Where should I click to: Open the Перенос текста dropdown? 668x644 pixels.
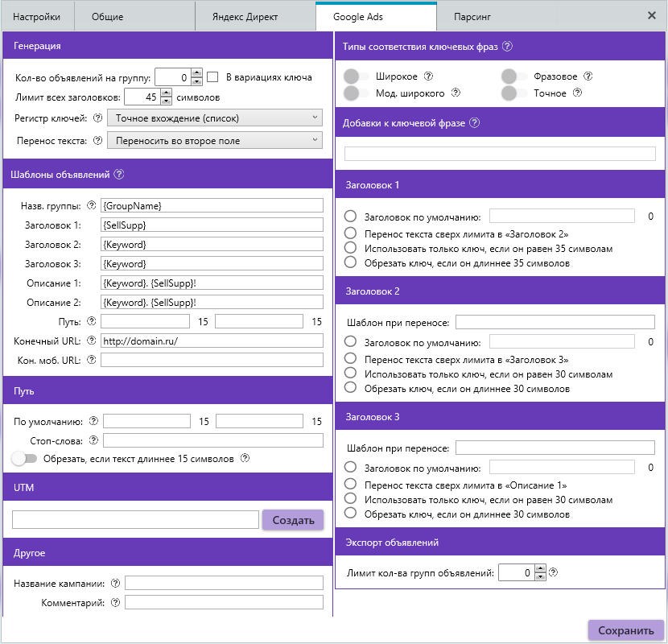pos(215,140)
